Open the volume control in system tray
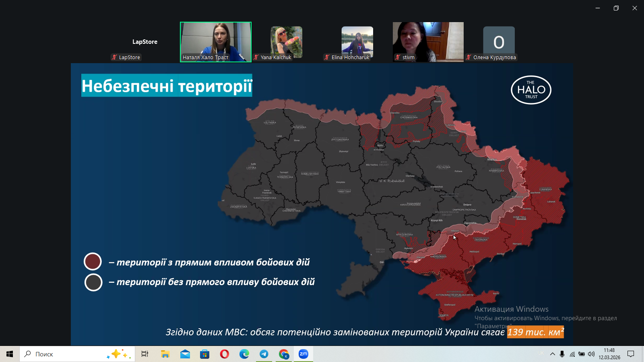 (591, 354)
